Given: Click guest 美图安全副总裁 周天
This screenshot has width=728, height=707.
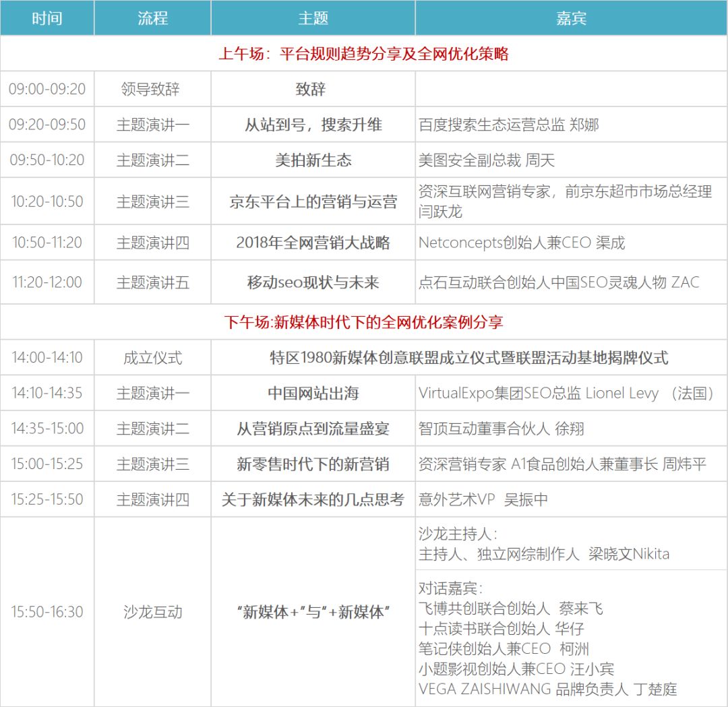Looking at the screenshot, I should [x=487, y=160].
